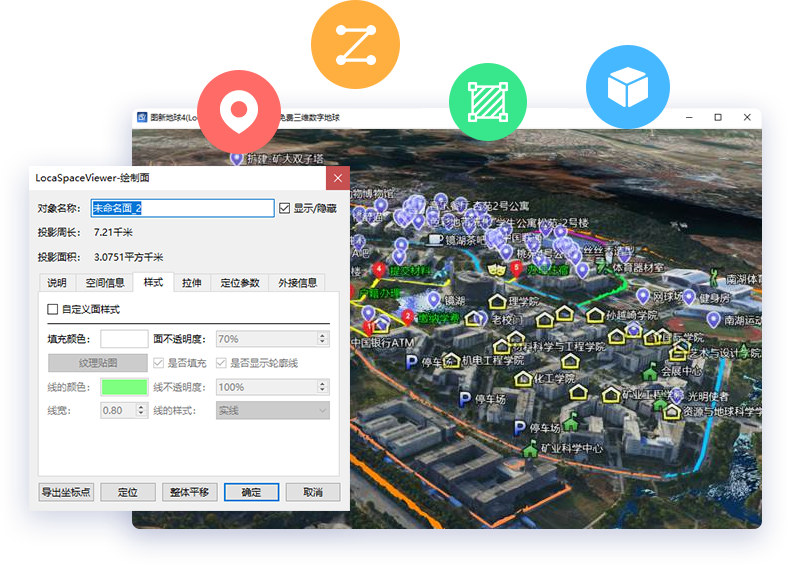Screen dimensions: 788x565
Task: Click the green 线的颜色 swatch
Action: pyautogui.click(x=124, y=387)
